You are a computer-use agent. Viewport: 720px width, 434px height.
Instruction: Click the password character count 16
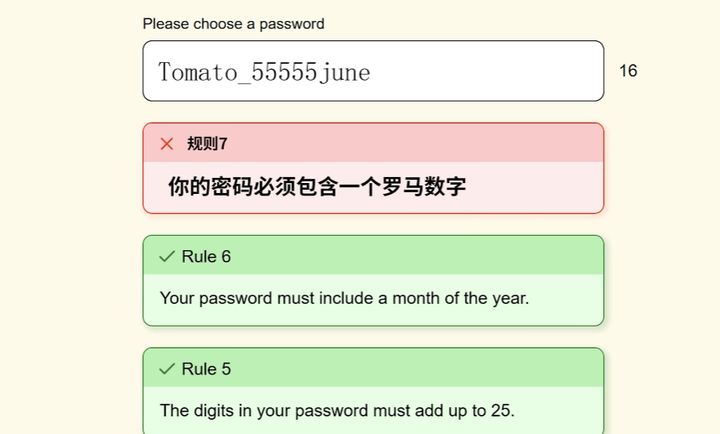click(x=628, y=71)
